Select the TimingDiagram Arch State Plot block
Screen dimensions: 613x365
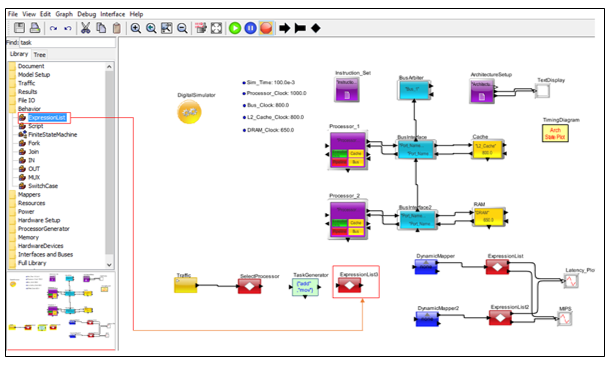point(555,133)
